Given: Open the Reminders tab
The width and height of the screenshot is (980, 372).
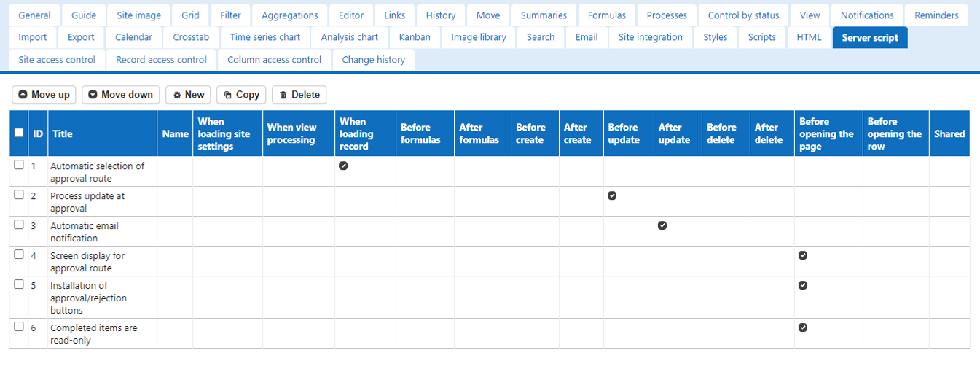Looking at the screenshot, I should (x=937, y=15).
